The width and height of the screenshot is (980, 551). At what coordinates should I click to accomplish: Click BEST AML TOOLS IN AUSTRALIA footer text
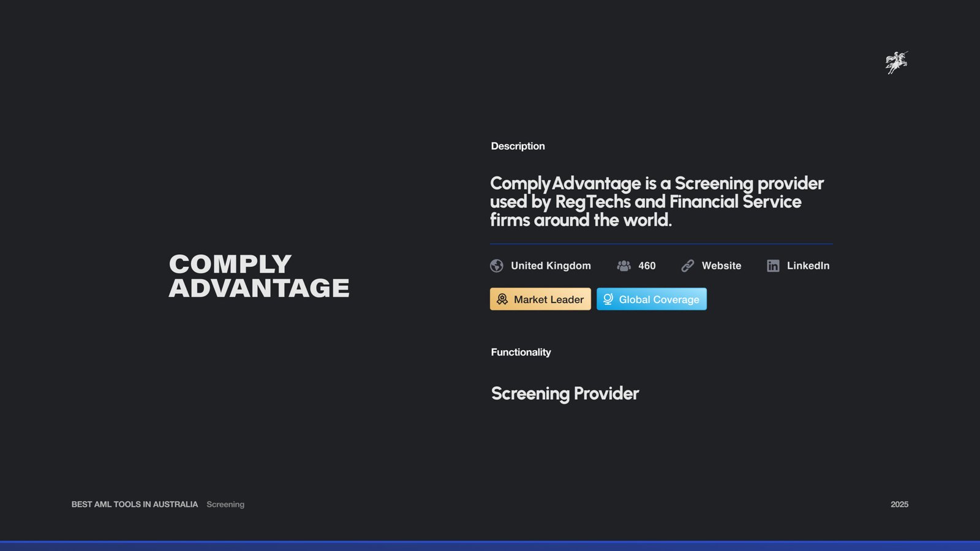[x=135, y=504]
